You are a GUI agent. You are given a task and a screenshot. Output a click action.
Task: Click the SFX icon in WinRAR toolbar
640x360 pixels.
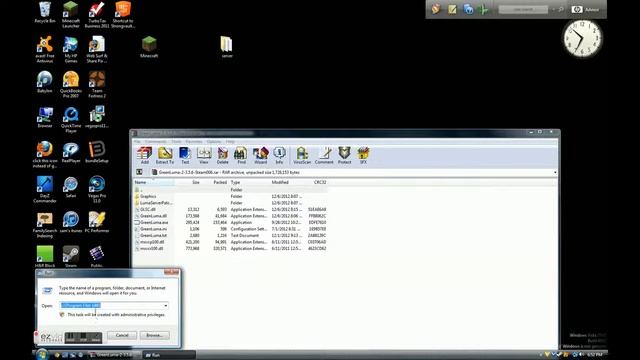click(x=363, y=156)
